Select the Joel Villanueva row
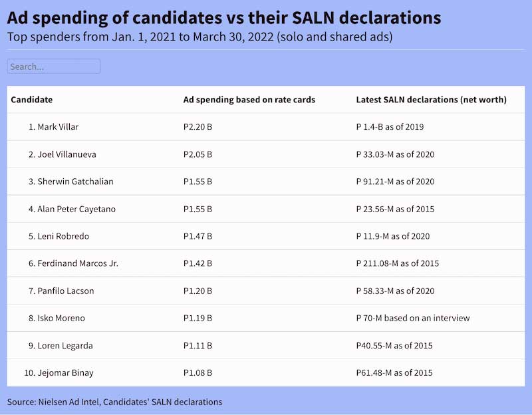This screenshot has width=532, height=415. click(265, 154)
